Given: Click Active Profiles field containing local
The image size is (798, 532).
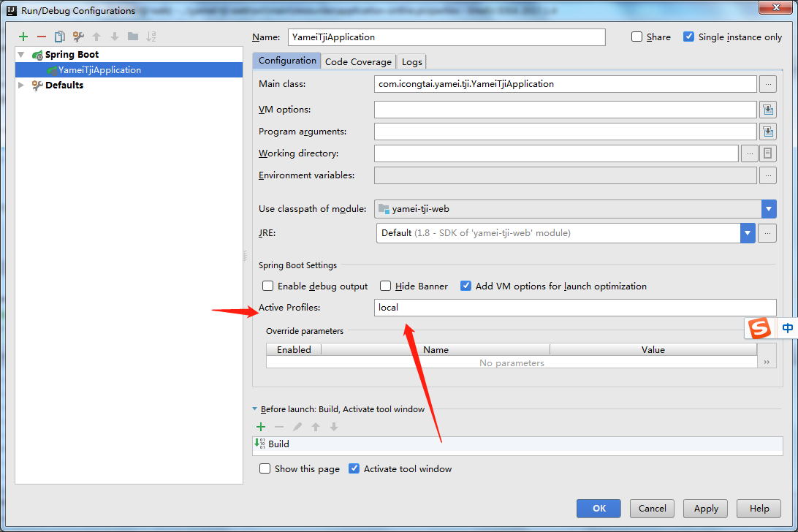Looking at the screenshot, I should point(575,308).
